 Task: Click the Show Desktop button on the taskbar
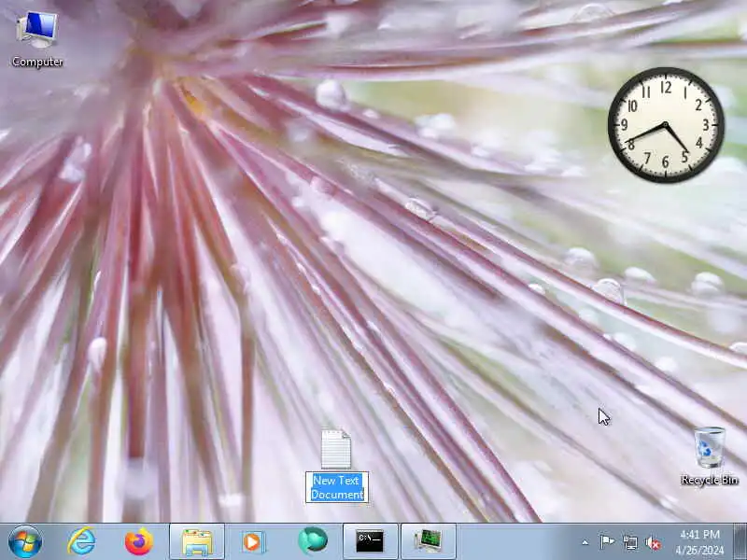(740, 541)
